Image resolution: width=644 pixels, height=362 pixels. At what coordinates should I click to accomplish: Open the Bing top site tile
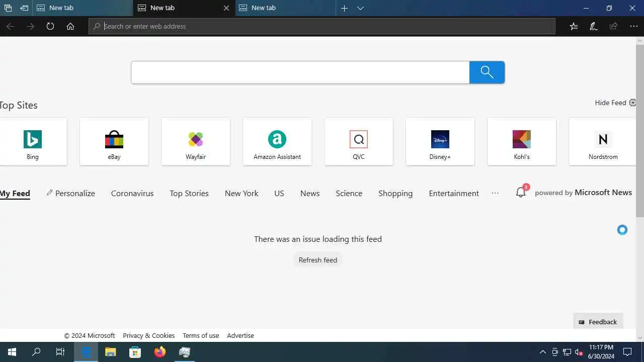(33, 141)
